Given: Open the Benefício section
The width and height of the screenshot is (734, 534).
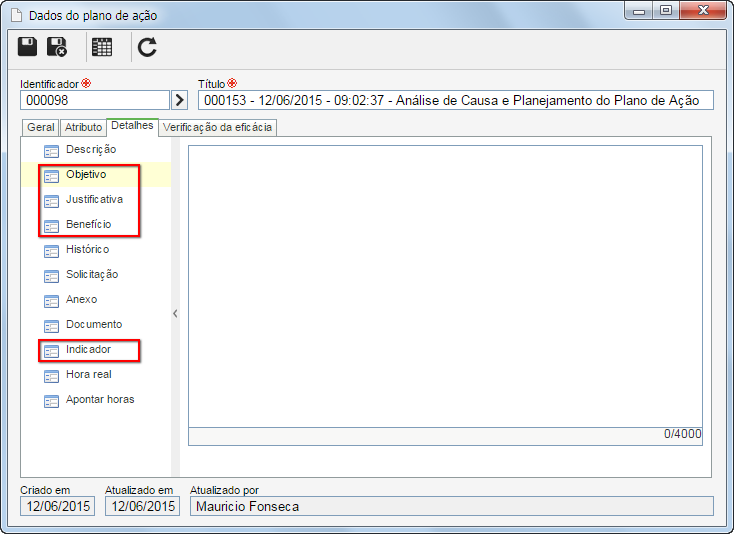Looking at the screenshot, I should (x=88, y=224).
